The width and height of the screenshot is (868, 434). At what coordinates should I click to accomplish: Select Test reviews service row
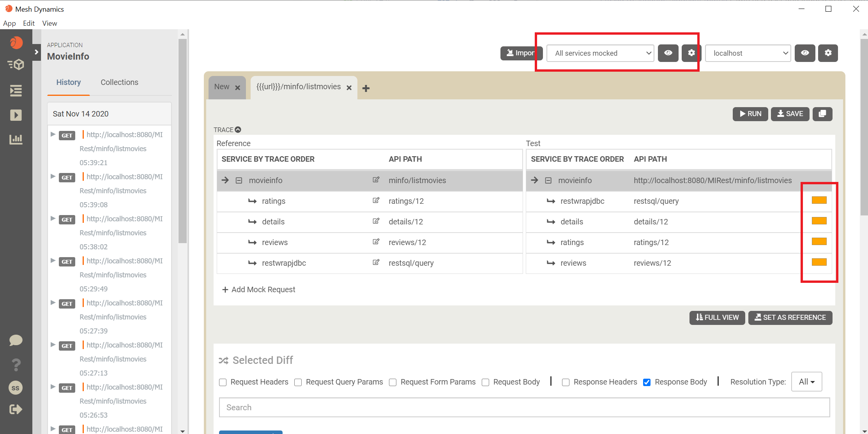679,263
